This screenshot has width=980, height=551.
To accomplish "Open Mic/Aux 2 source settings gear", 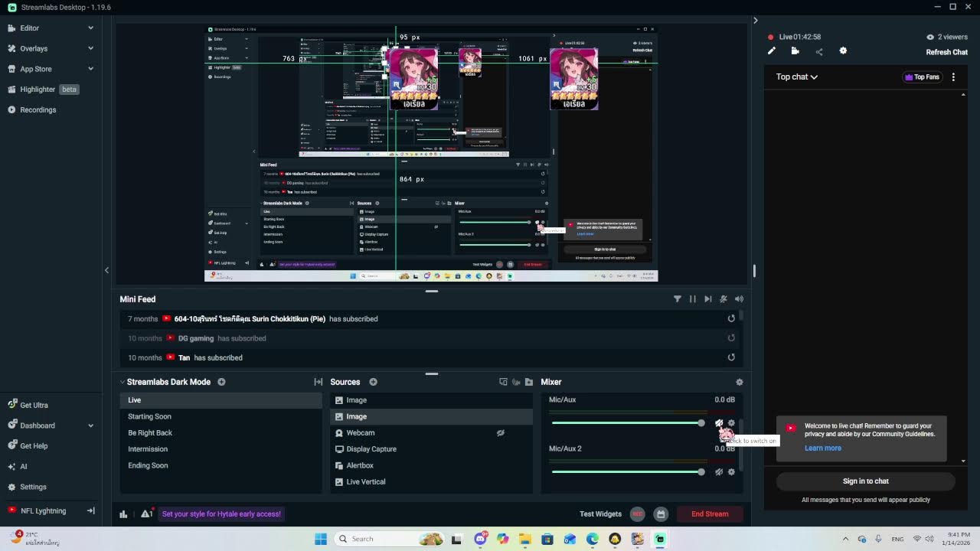I will 731,472.
